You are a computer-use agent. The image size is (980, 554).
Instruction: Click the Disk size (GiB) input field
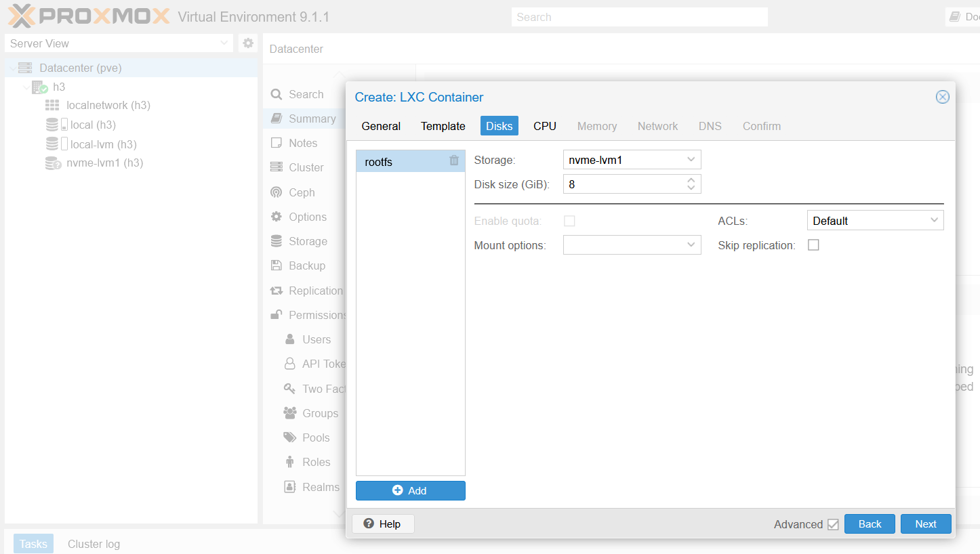(624, 184)
